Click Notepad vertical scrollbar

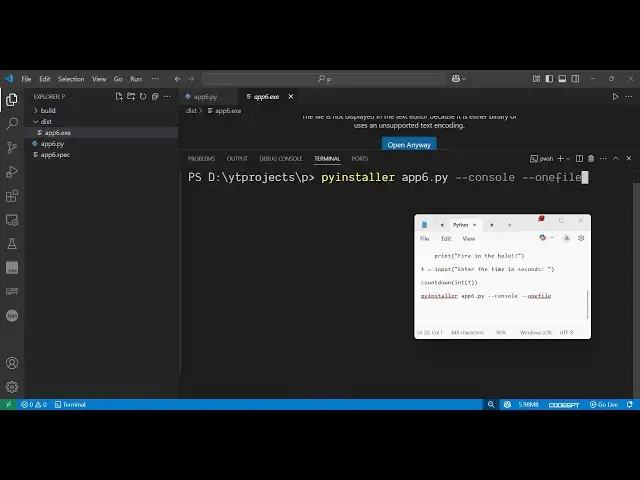[x=587, y=305]
